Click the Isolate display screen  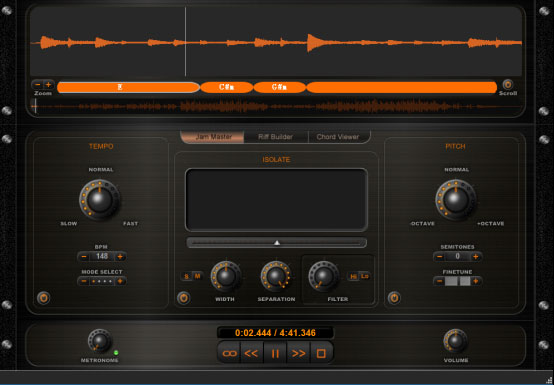pyautogui.click(x=276, y=200)
